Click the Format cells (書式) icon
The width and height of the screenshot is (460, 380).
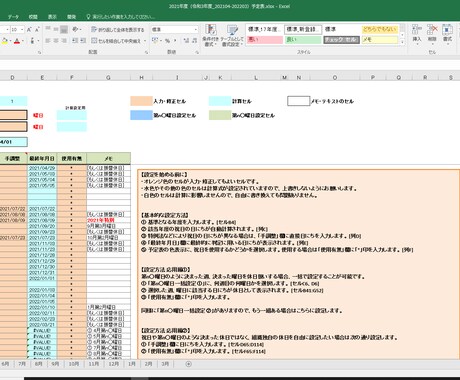click(x=447, y=33)
